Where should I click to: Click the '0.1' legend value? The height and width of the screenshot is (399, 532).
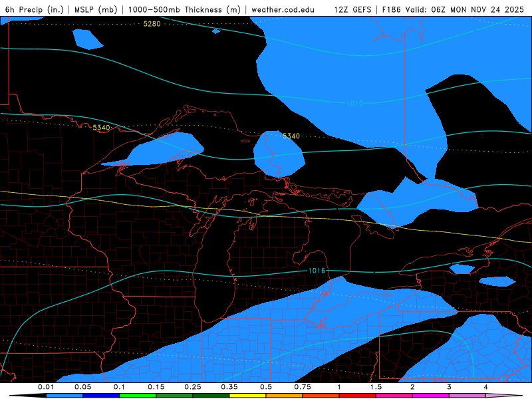point(119,387)
